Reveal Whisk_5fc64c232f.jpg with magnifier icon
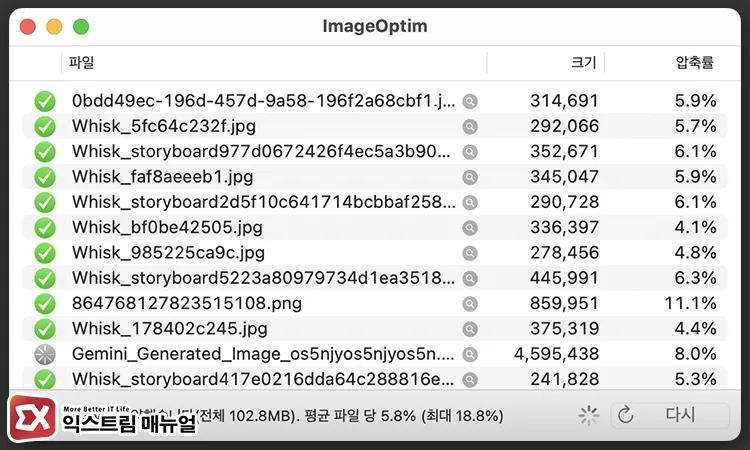This screenshot has width=750, height=450. pos(470,127)
